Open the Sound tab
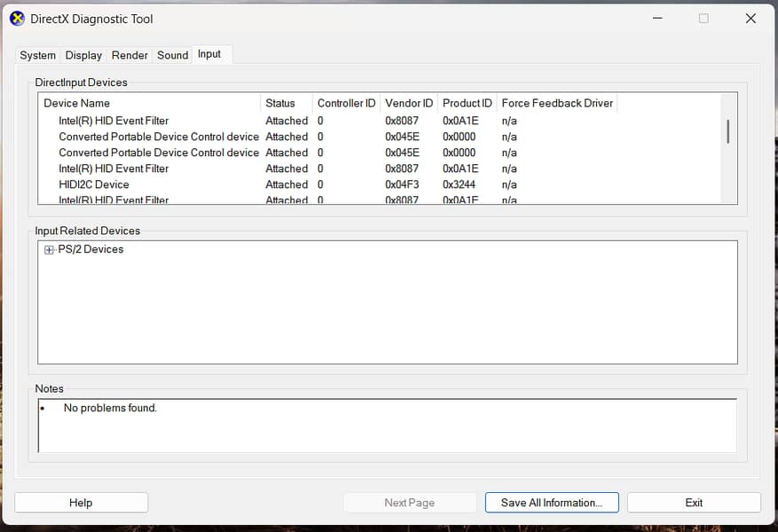Viewport: 778px width, 532px height. [172, 55]
